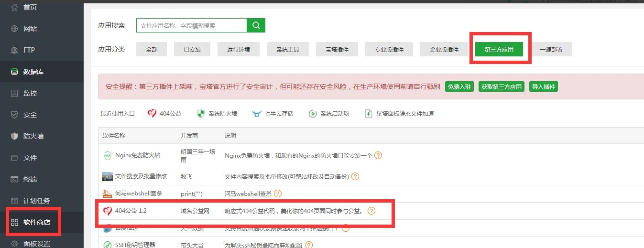Image resolution: width=644 pixels, height=248 pixels.
Task: Click the 软件商店 grid icon in the sidebar
Action: (14, 222)
